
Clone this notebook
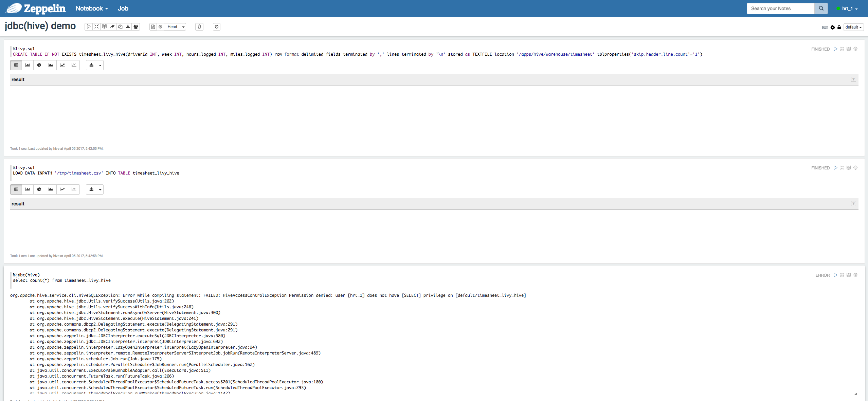point(120,26)
